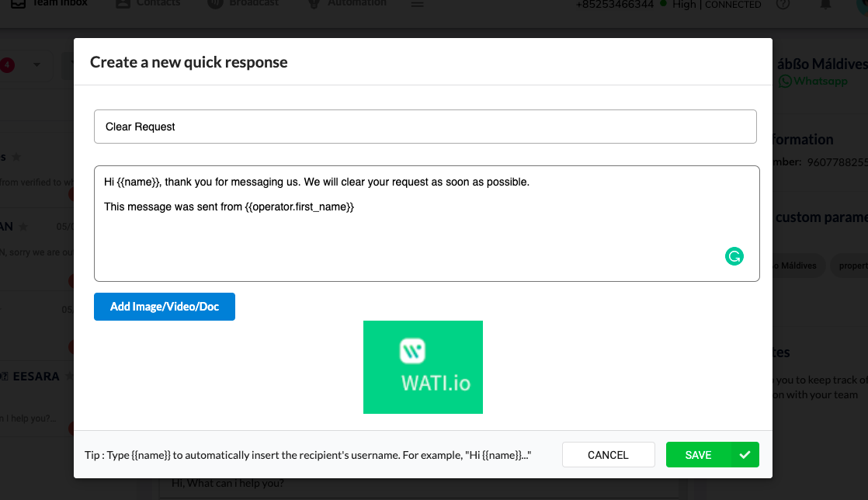
Task: Click the Whatsapp label under the contact name
Action: (x=821, y=82)
